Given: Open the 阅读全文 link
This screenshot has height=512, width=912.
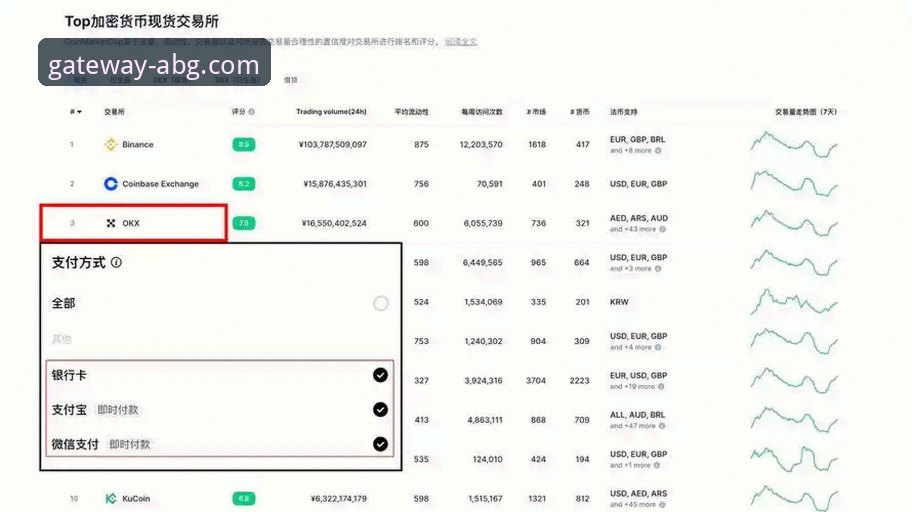Looking at the screenshot, I should tap(461, 42).
